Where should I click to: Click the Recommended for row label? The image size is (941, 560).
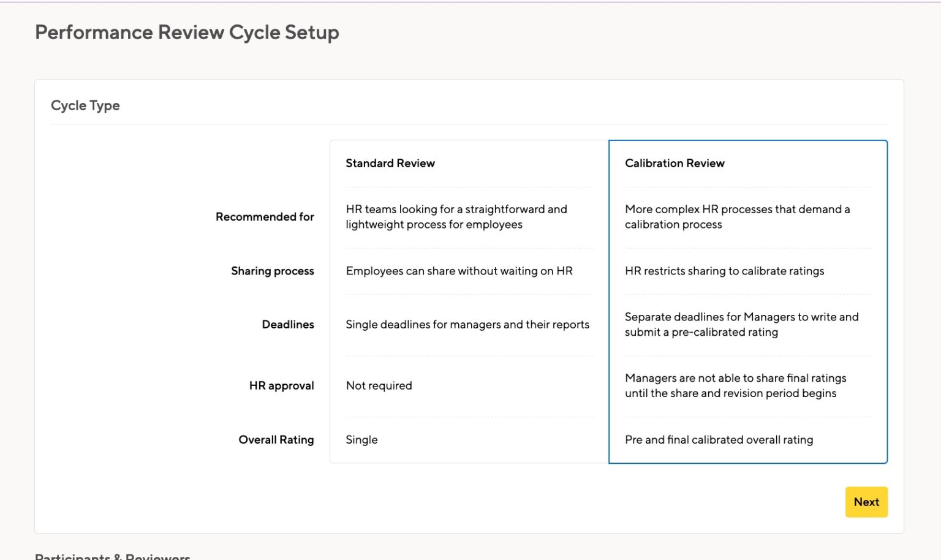click(265, 217)
